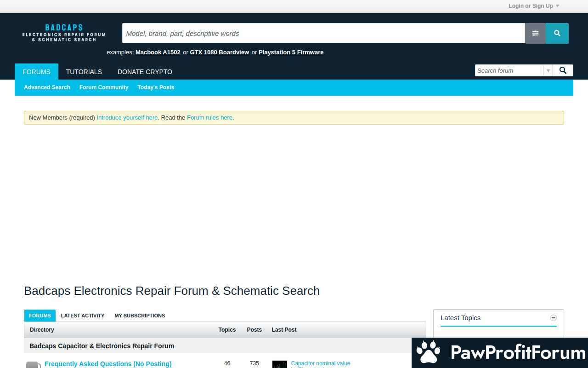Open the Advanced Search link
The image size is (588, 368).
tap(47, 87)
